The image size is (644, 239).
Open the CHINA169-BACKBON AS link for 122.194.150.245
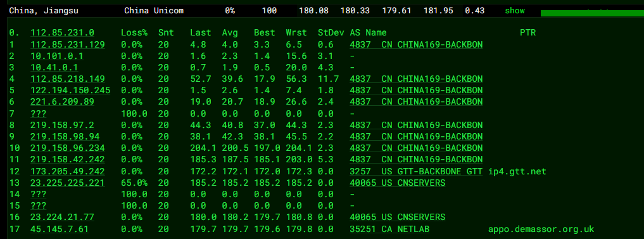(x=416, y=91)
